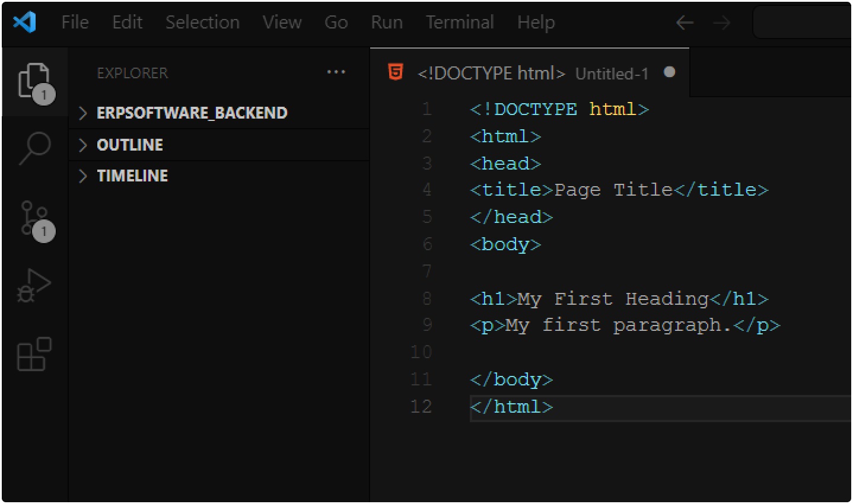The image size is (853, 504).
Task: Click the HTML5 file icon on tab
Action: click(x=395, y=72)
